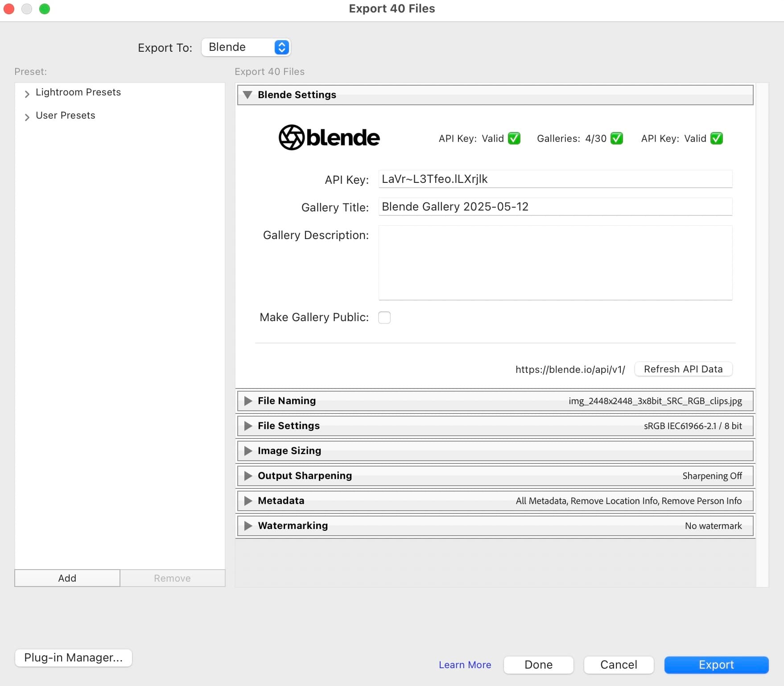Open the Learn More link
The image size is (784, 686).
pyautogui.click(x=465, y=665)
